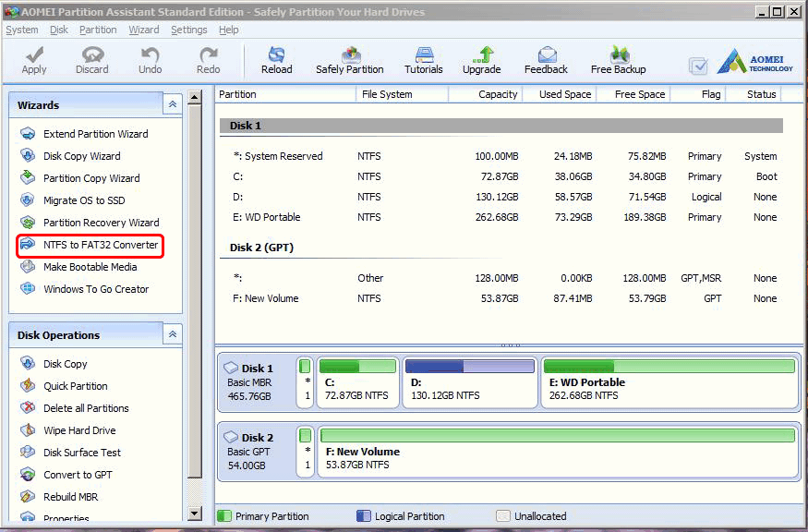Click the Disk 1 group header bar

[x=501, y=126]
